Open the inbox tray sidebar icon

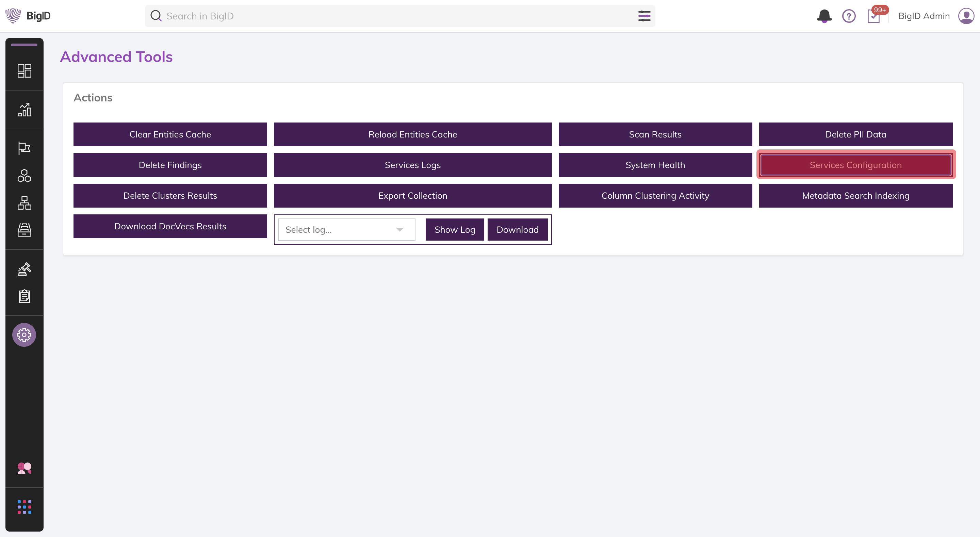click(24, 230)
